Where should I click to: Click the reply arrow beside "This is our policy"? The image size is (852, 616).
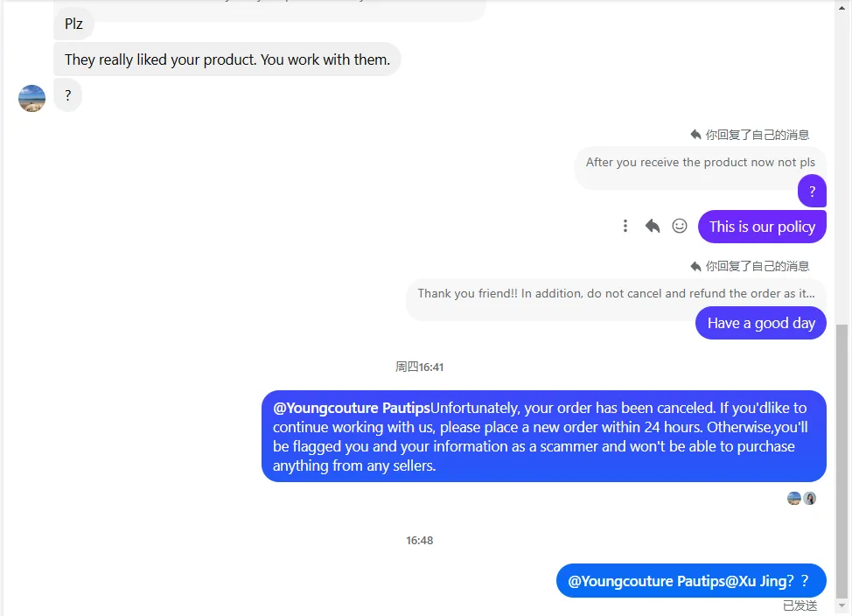pos(653,227)
